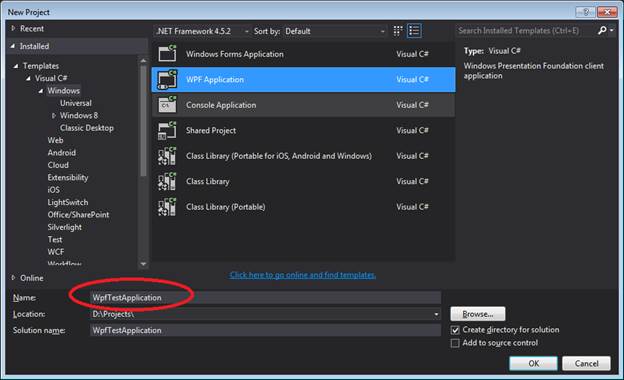
Task: Click the Console Application template icon
Action: click(167, 105)
